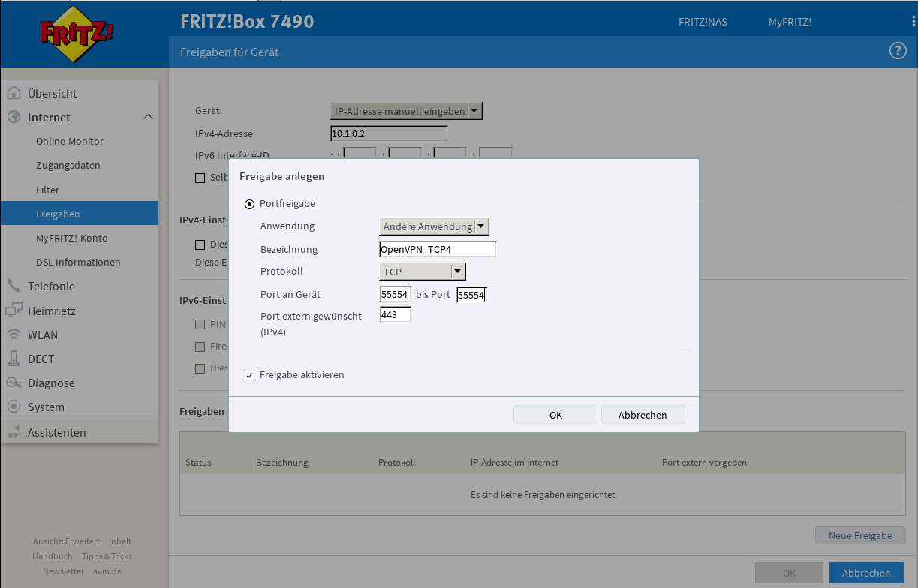Open the three-dot menu in header
The image size is (918, 588).
point(913,21)
